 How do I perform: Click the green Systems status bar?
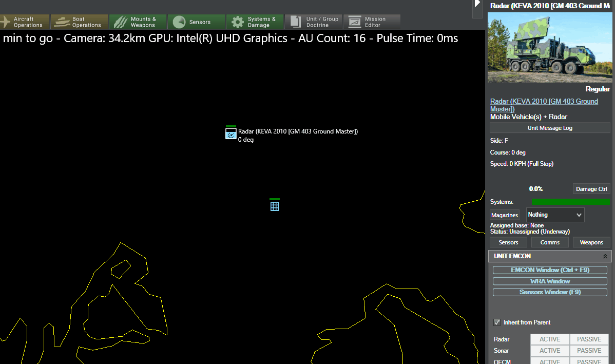571,202
